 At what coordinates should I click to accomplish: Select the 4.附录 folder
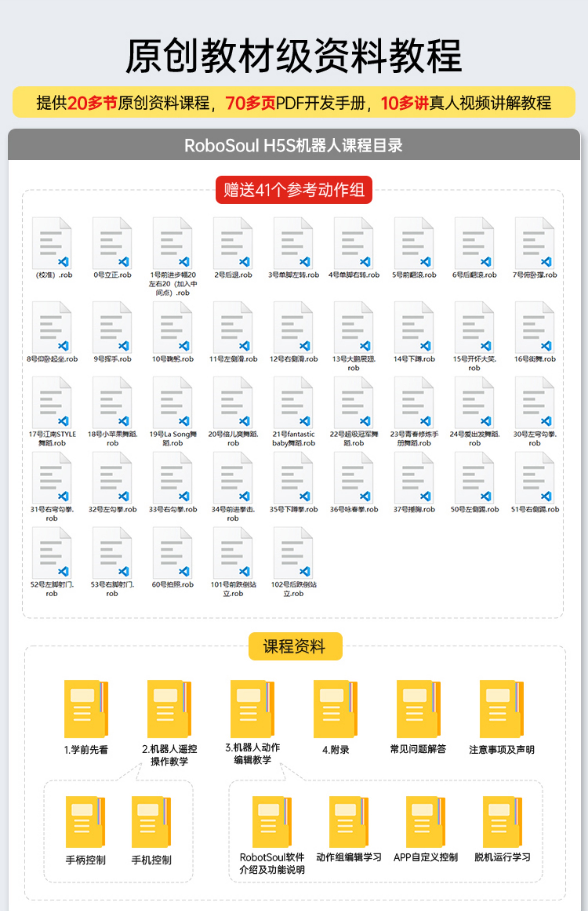(x=335, y=709)
